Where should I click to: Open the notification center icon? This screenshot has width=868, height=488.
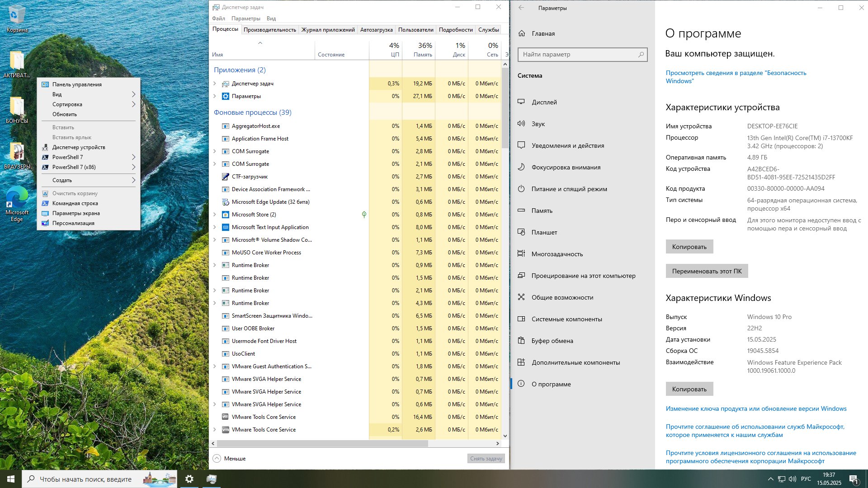(854, 479)
